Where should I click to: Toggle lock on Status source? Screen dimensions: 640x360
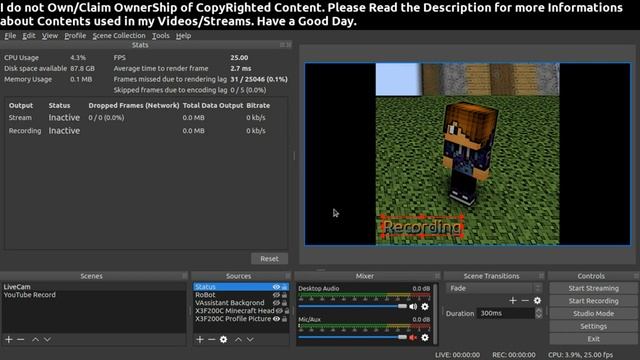(284, 287)
